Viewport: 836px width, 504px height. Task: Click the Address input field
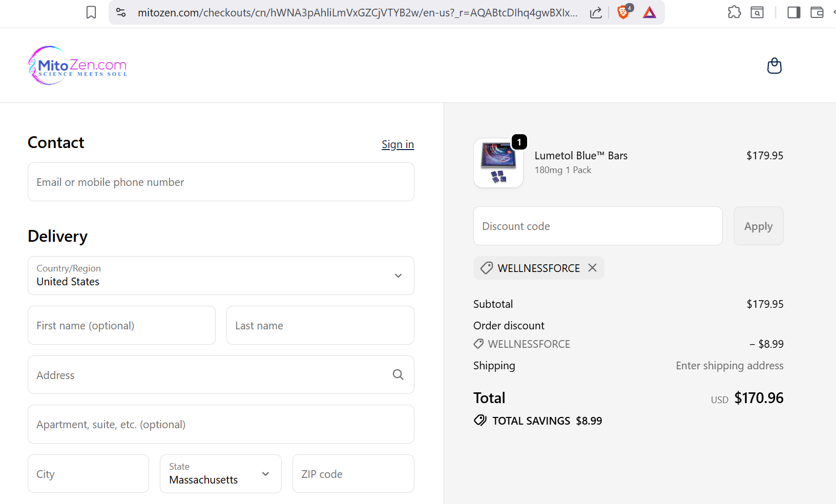tap(221, 375)
